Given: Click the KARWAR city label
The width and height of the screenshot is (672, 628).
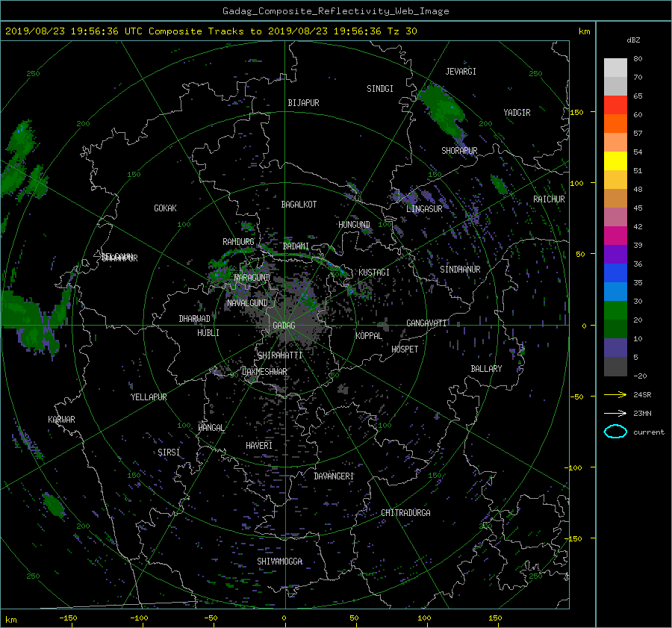Looking at the screenshot, I should point(61,420).
